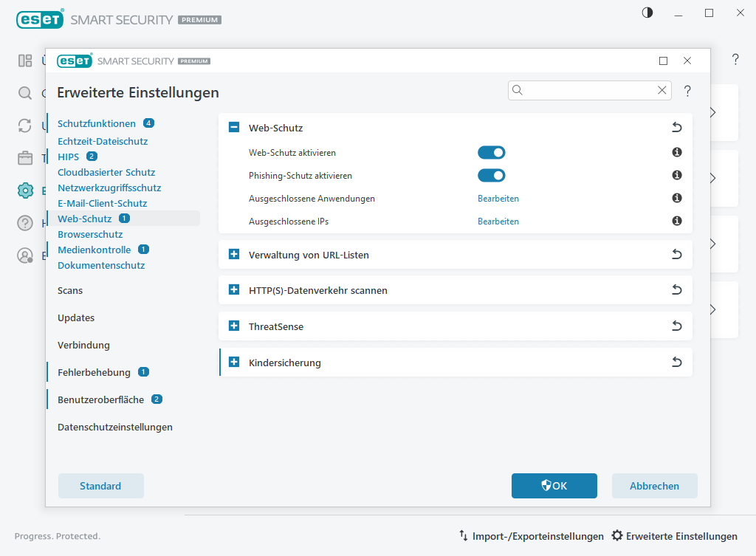
Task: Disable the Web-Schutz aktivieren toggle
Action: [491, 153]
